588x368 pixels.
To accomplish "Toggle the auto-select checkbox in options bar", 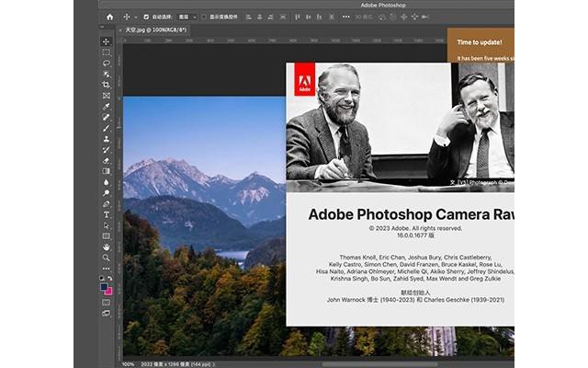I will [x=146, y=17].
